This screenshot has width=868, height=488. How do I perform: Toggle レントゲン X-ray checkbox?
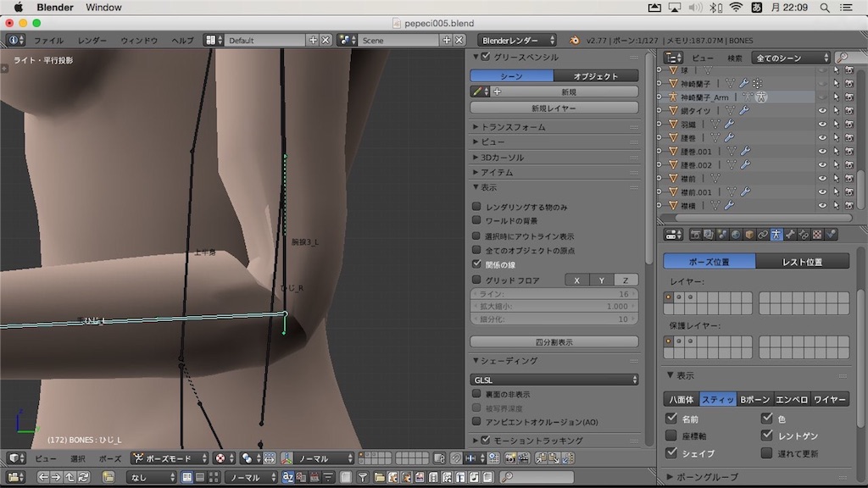[766, 435]
